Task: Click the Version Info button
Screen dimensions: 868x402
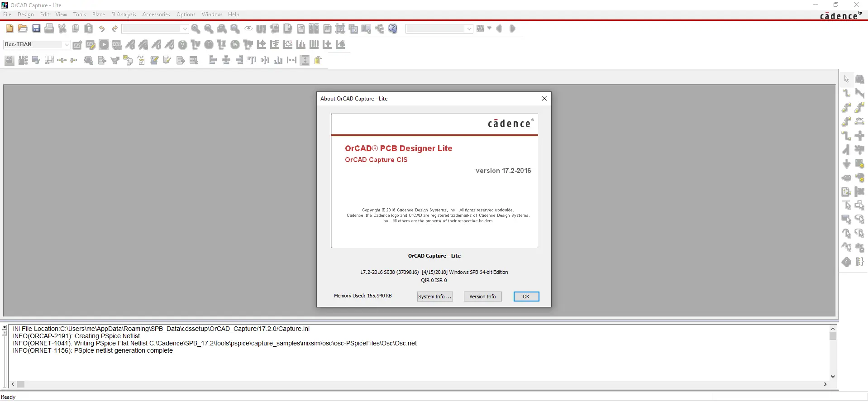Action: pyautogui.click(x=482, y=297)
